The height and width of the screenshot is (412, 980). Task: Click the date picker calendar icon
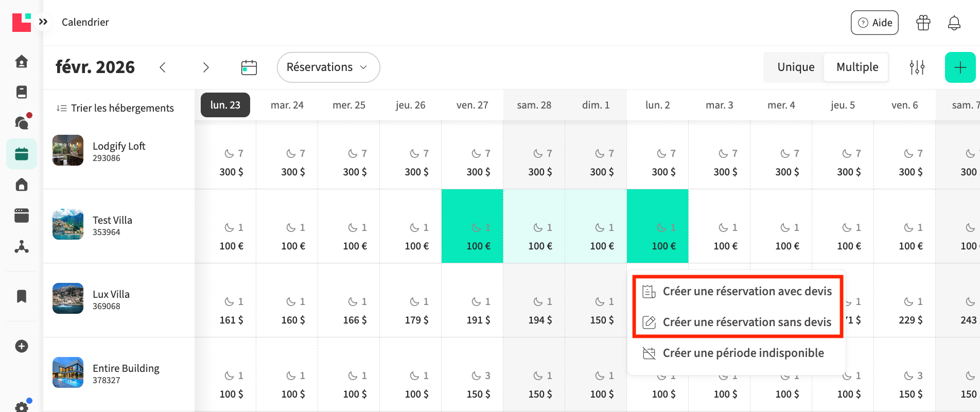click(249, 67)
